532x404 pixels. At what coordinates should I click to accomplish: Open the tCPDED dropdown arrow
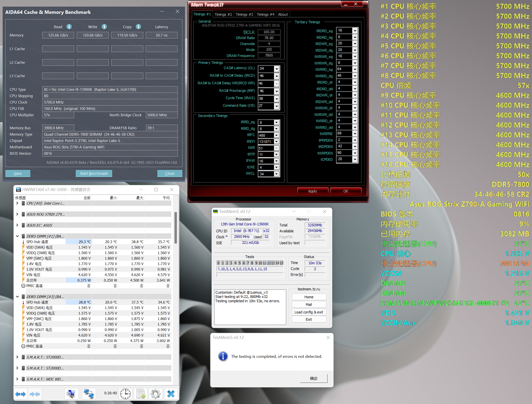click(x=355, y=159)
